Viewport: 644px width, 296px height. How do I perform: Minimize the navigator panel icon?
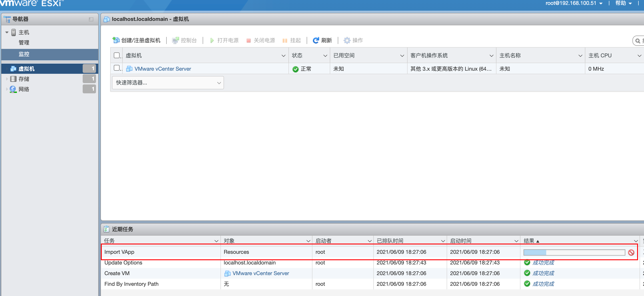coord(91,19)
